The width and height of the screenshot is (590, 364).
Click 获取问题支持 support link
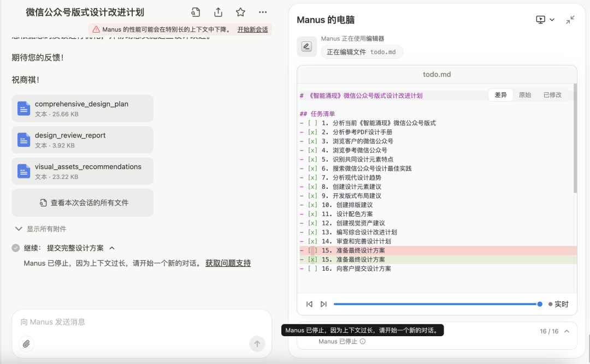228,263
